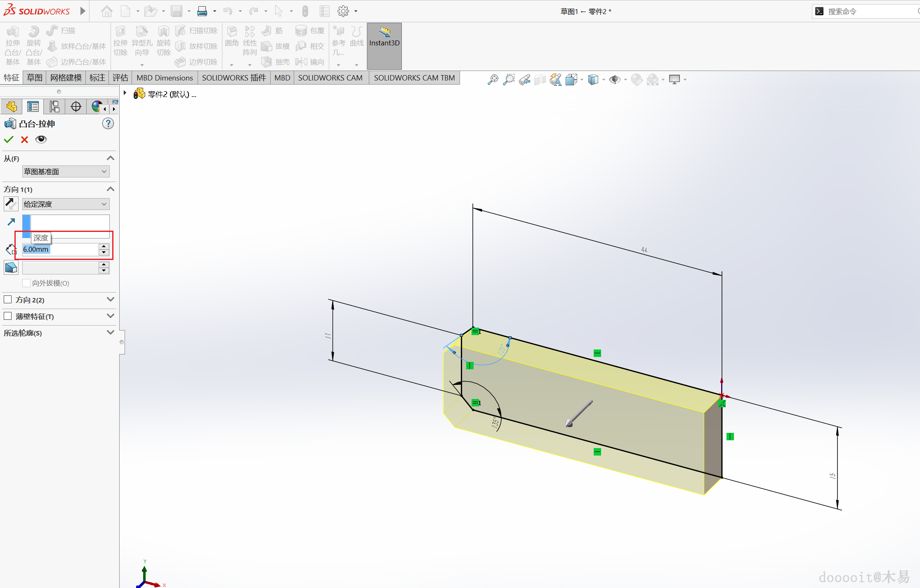The height and width of the screenshot is (588, 920).
Task: Switch to the 草图 tab
Action: pos(35,78)
